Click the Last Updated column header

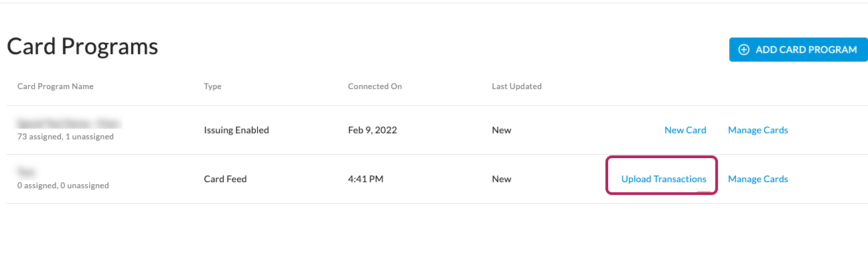516,86
